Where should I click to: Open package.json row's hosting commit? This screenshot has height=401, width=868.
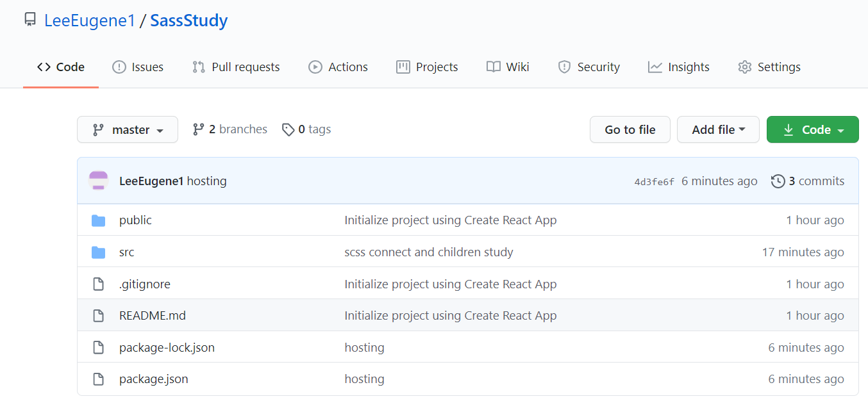[x=364, y=379]
